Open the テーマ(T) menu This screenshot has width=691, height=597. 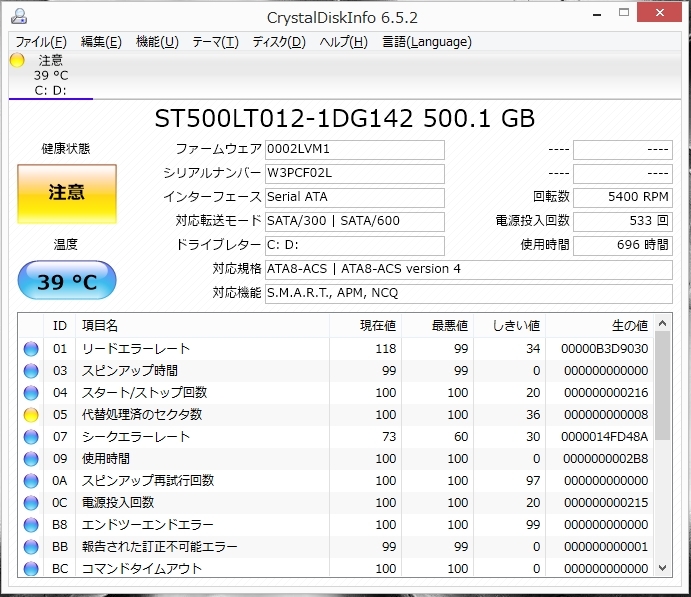(x=215, y=42)
